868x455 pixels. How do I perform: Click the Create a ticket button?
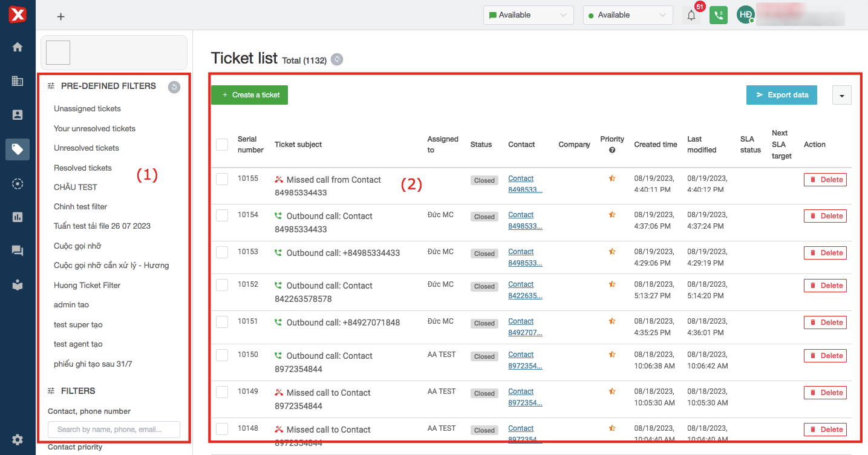(249, 95)
